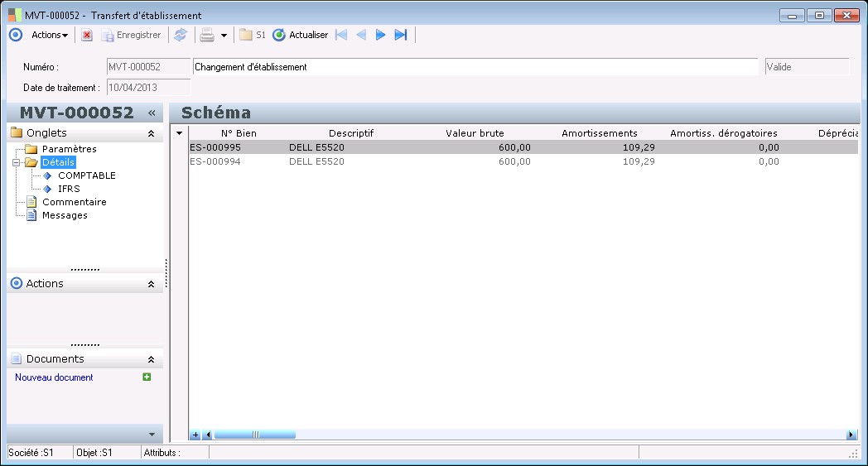The image size is (868, 466).
Task: Click the printer icon
Action: 207,35
